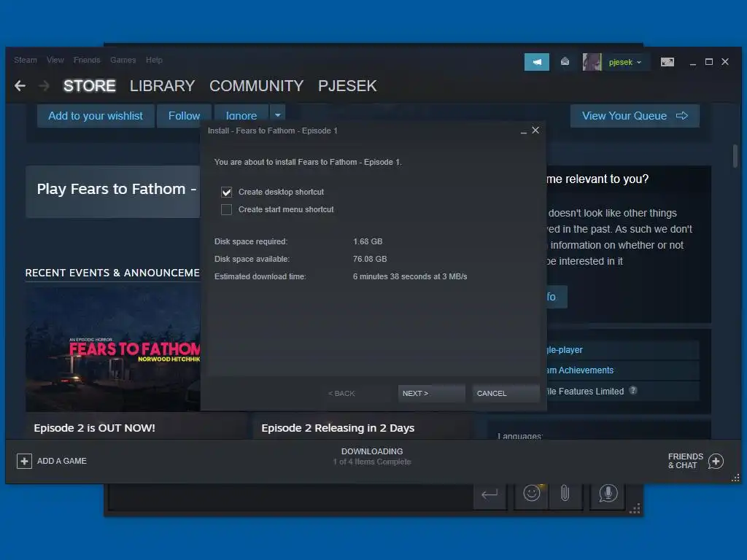Click the back arrow navigation icon

coord(20,86)
